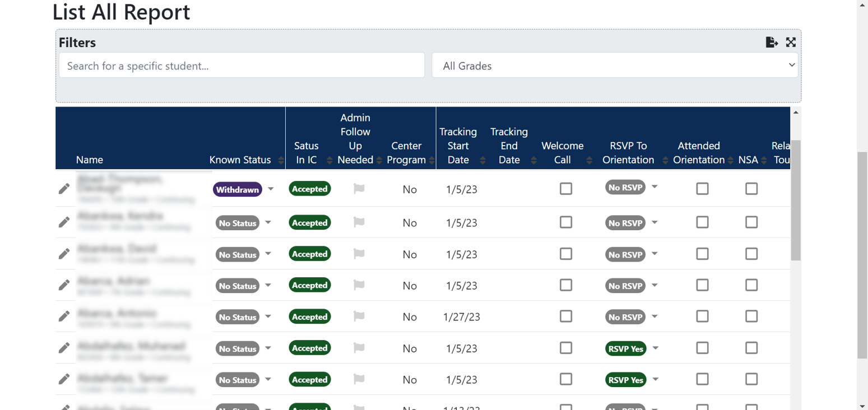This screenshot has height=410, width=868.
Task: Open the No Status caret in Adrian's row
Action: [x=268, y=285]
